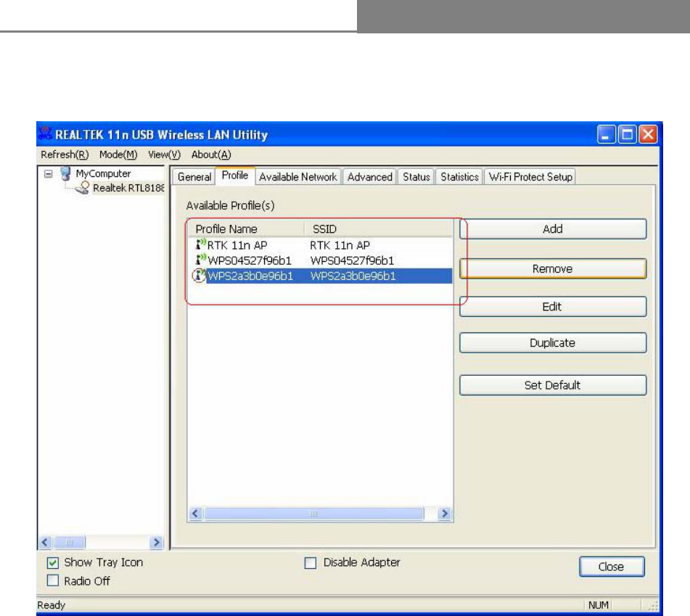
Task: Open the Advanced tab
Action: (x=369, y=177)
